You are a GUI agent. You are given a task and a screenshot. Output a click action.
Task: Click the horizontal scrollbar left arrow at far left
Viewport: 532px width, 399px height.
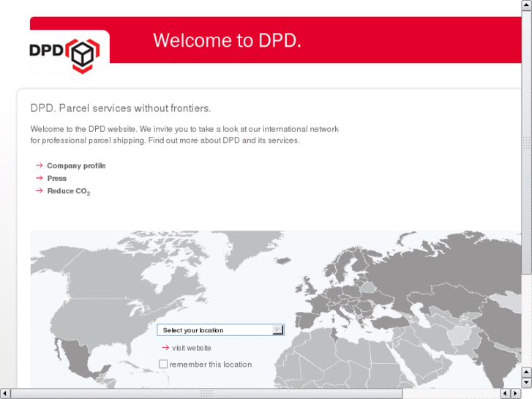5,394
